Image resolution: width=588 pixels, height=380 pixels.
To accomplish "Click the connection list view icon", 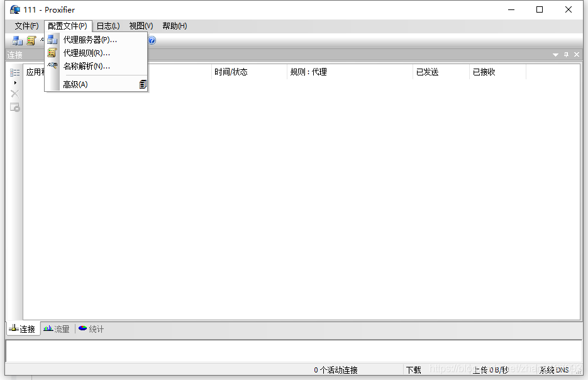I will coord(14,72).
